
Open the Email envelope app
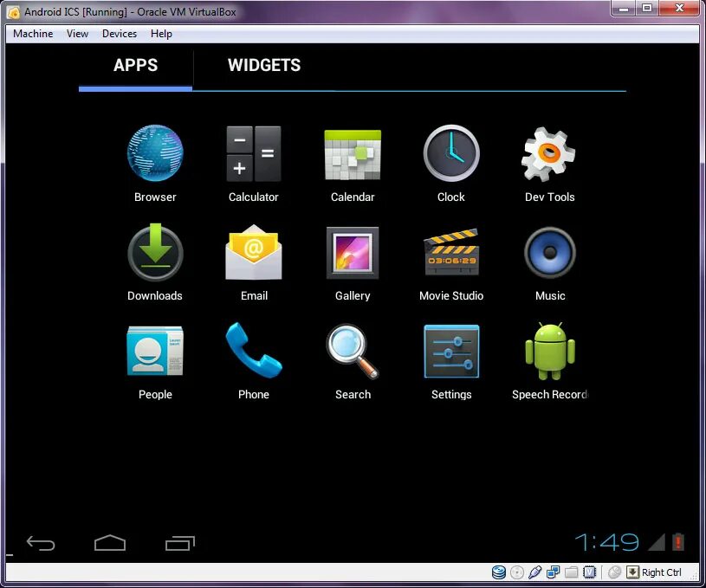pyautogui.click(x=254, y=253)
